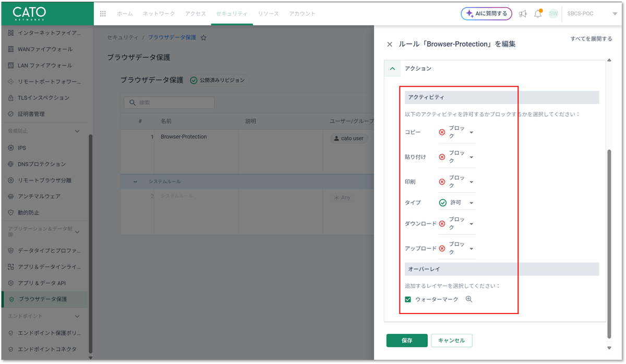626x364 pixels.
Task: Open the app launcher grid icon
Action: point(102,14)
